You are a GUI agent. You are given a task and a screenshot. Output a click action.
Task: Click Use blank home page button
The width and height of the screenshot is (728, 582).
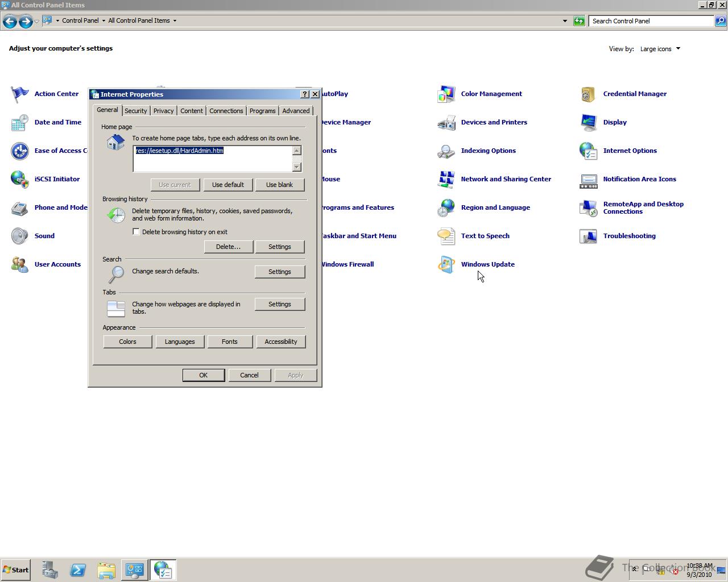(280, 185)
